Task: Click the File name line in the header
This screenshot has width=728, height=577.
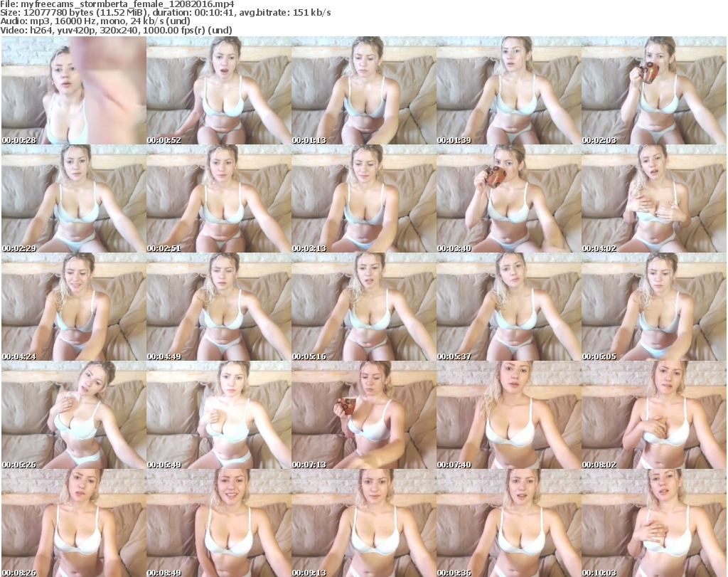Action: [117, 4]
